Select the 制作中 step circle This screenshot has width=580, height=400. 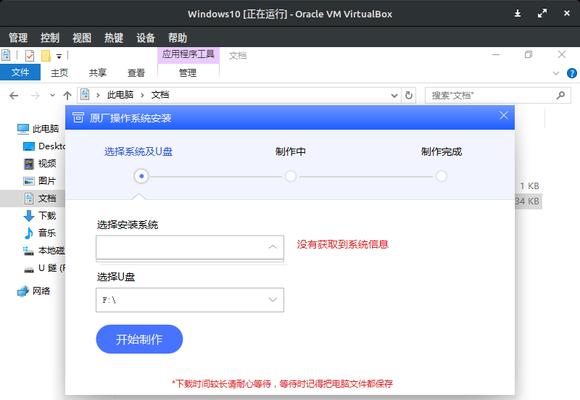[291, 176]
